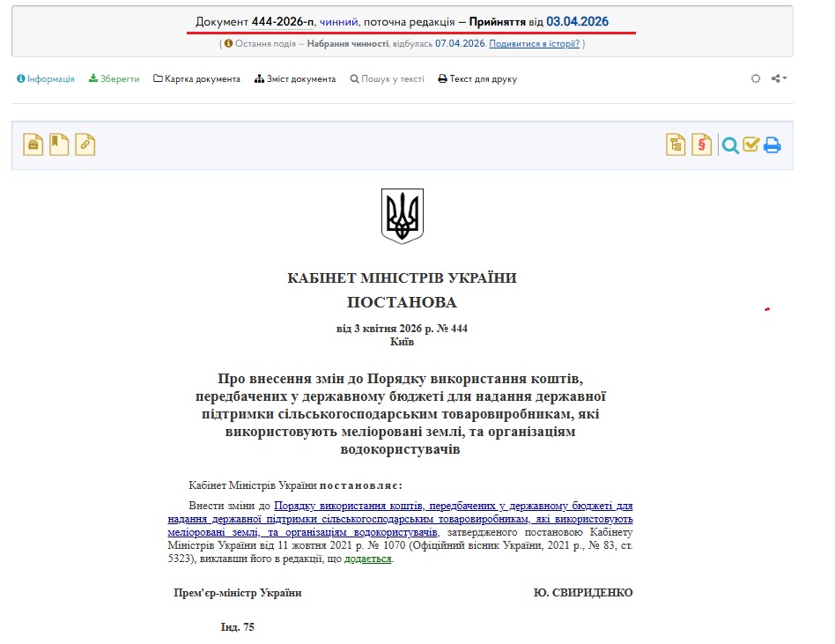This screenshot has height=644, width=835.
Task: Click the date 07.04.2026
Action: click(x=460, y=44)
